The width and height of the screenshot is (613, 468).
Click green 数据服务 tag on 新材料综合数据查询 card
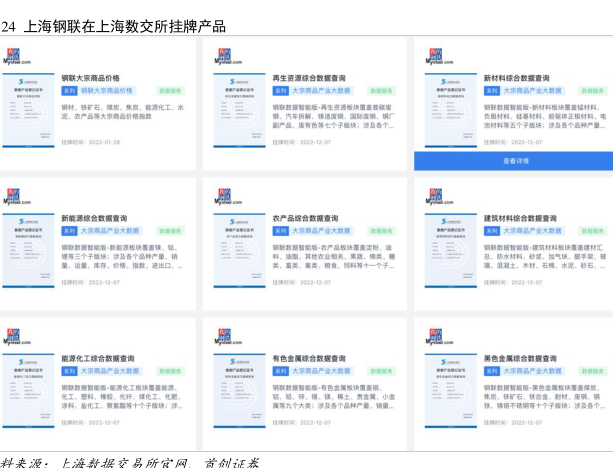coord(593,91)
